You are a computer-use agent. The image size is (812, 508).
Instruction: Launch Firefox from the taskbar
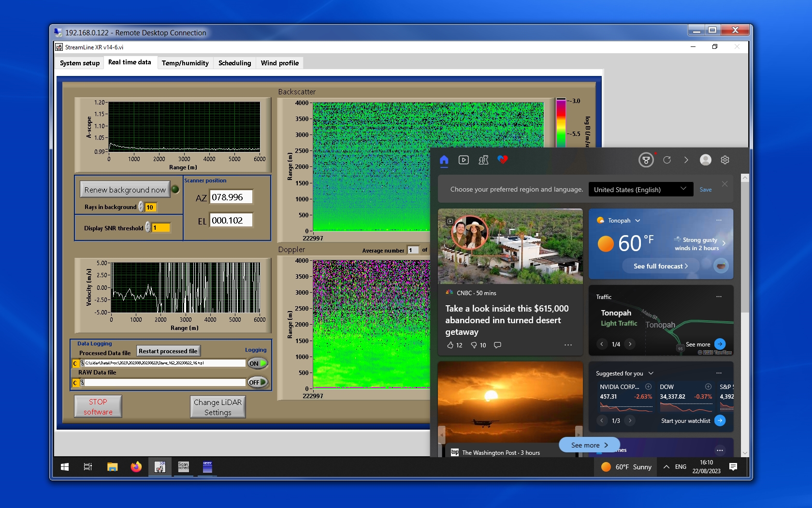(136, 467)
